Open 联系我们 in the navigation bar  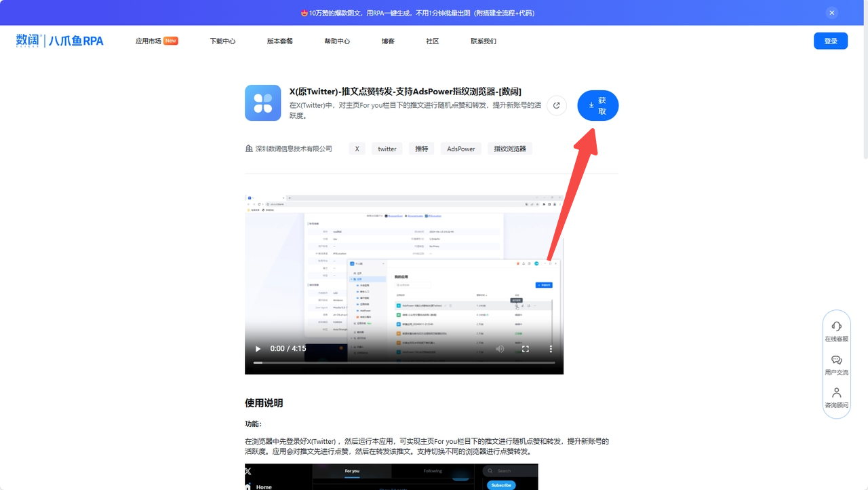tap(484, 41)
